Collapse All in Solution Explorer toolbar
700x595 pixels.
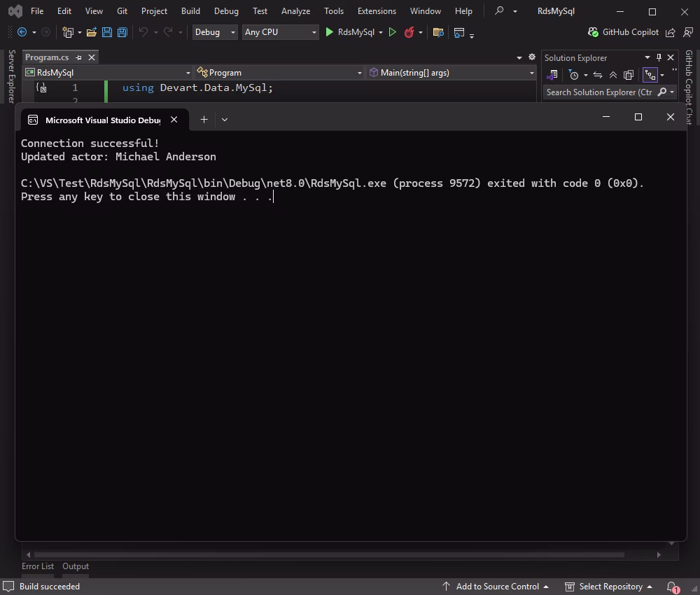coord(613,75)
